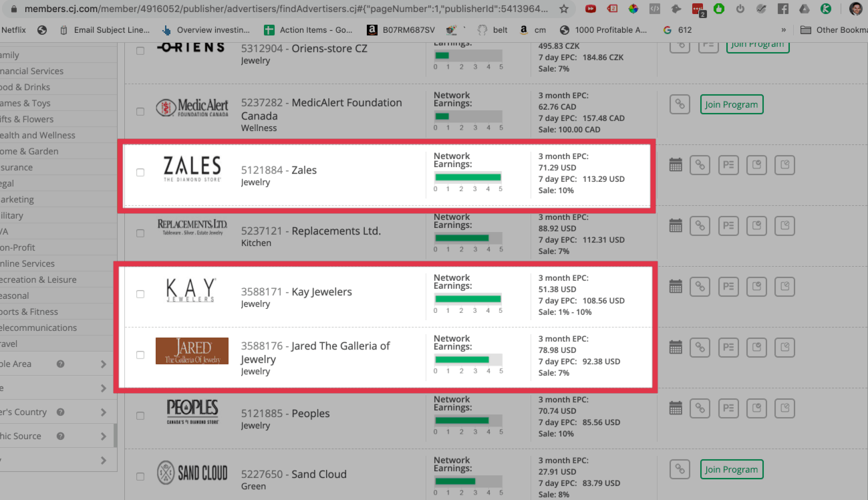Bookmark this page with the star icon
Viewport: 868px width, 500px height.
click(564, 9)
